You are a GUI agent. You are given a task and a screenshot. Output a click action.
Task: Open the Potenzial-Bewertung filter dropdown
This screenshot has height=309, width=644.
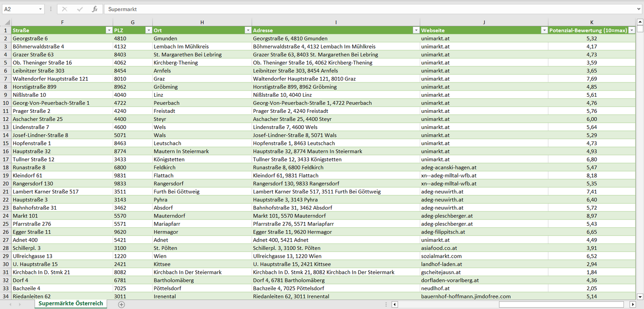632,30
